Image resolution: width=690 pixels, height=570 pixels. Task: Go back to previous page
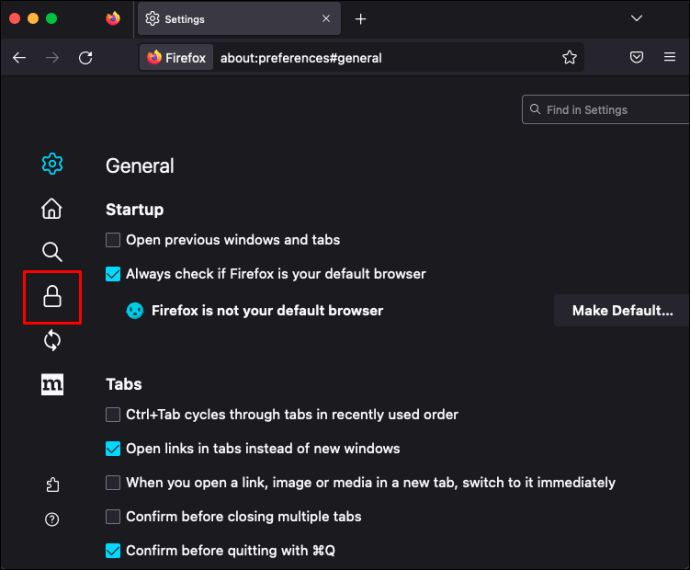coord(19,58)
